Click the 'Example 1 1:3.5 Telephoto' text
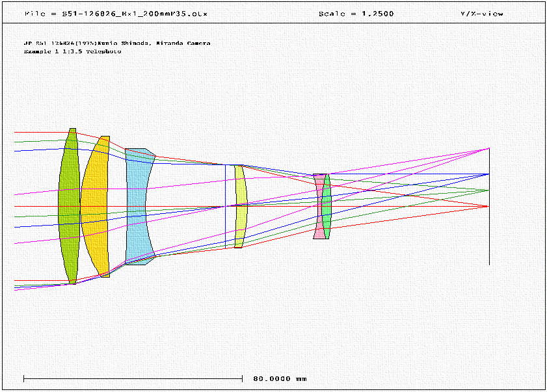 tap(73, 51)
